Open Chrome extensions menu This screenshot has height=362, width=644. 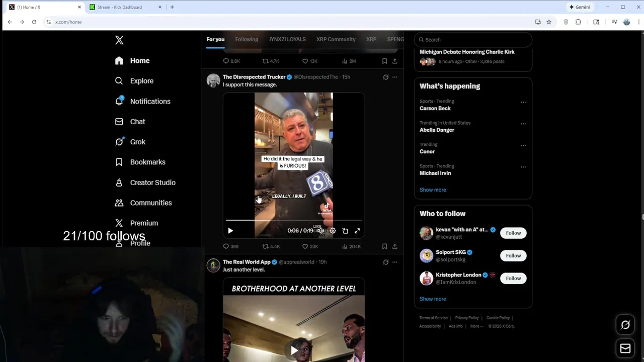click(578, 22)
